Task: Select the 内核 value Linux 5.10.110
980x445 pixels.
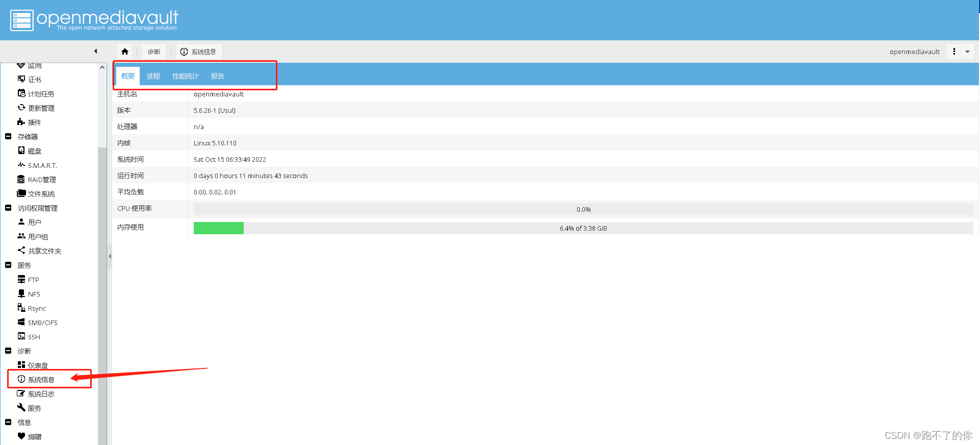Action: pyautogui.click(x=215, y=143)
